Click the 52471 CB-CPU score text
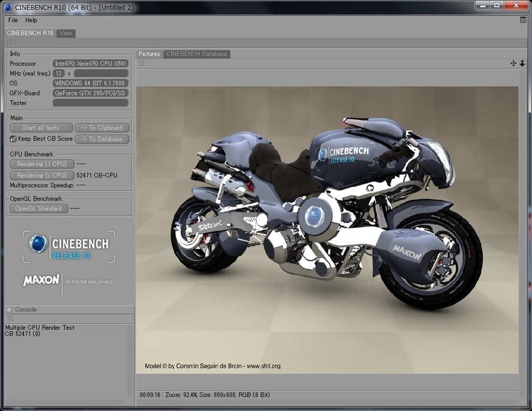This screenshot has width=532, height=411. click(97, 175)
